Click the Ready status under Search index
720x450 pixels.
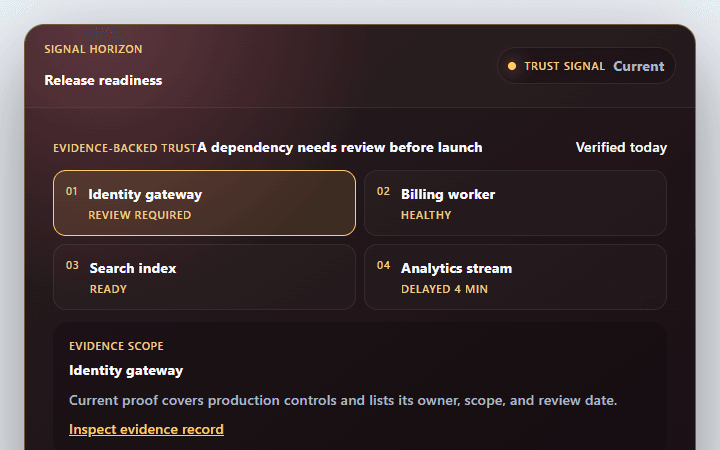pos(108,289)
